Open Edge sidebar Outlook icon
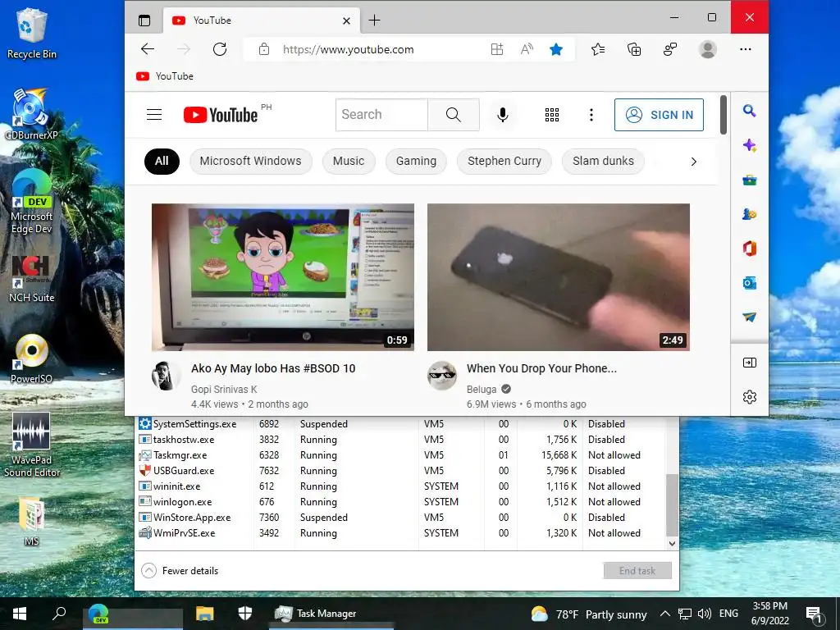Image resolution: width=840 pixels, height=630 pixels. tap(750, 283)
